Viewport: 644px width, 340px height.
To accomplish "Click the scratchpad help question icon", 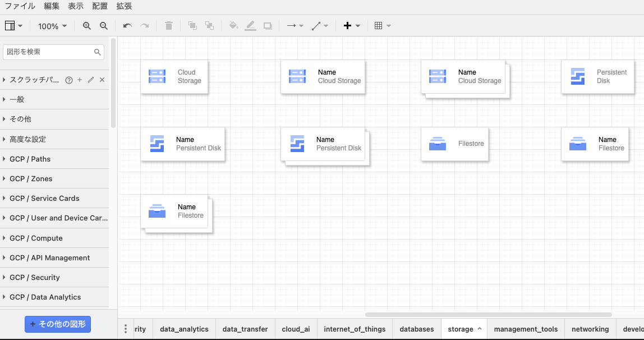I will pos(69,80).
